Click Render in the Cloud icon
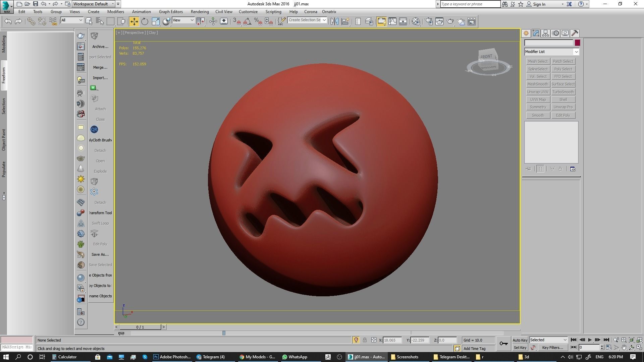 [x=461, y=21]
